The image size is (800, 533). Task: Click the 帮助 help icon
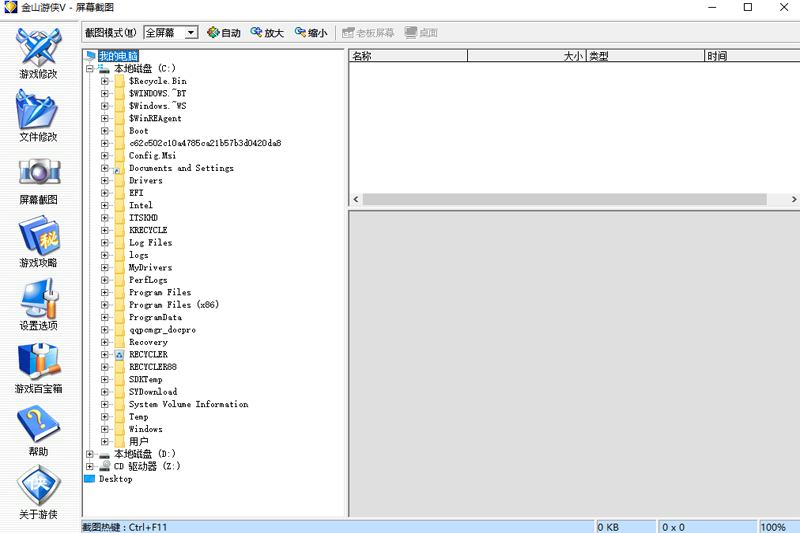coord(38,426)
